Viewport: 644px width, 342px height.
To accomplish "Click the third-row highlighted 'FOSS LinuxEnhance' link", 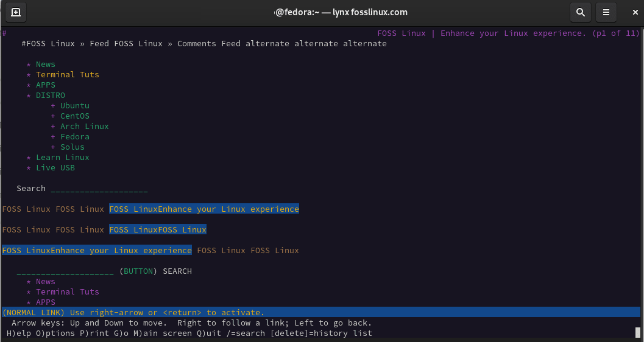I will (x=97, y=251).
